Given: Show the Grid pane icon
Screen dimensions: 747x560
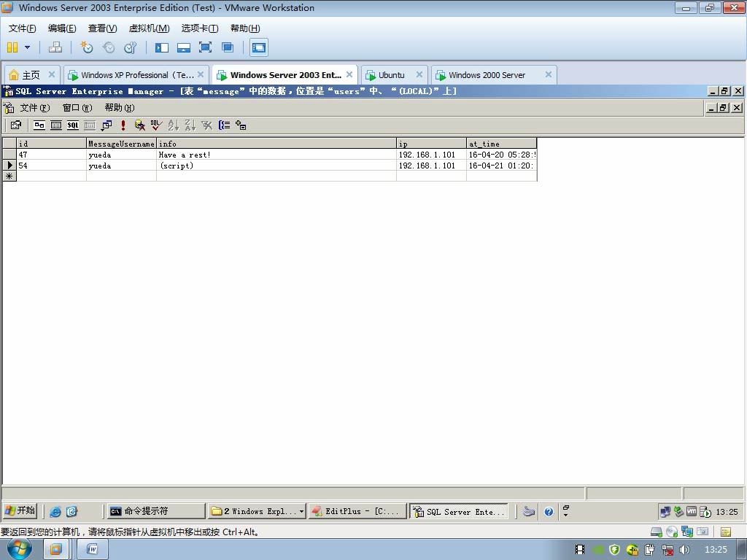Looking at the screenshot, I should click(56, 125).
